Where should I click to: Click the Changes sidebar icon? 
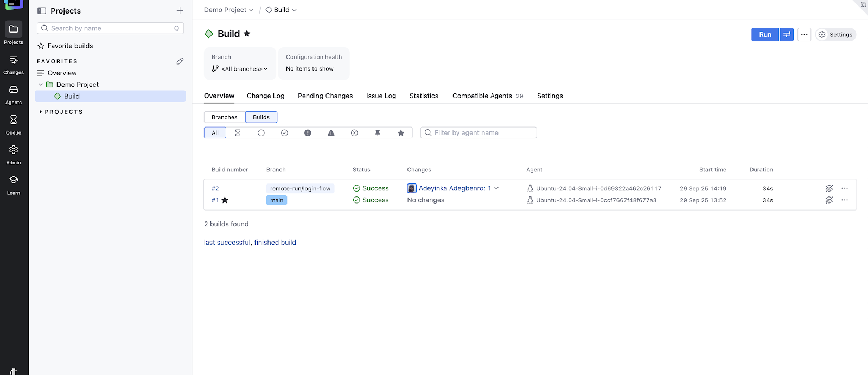coord(14,64)
